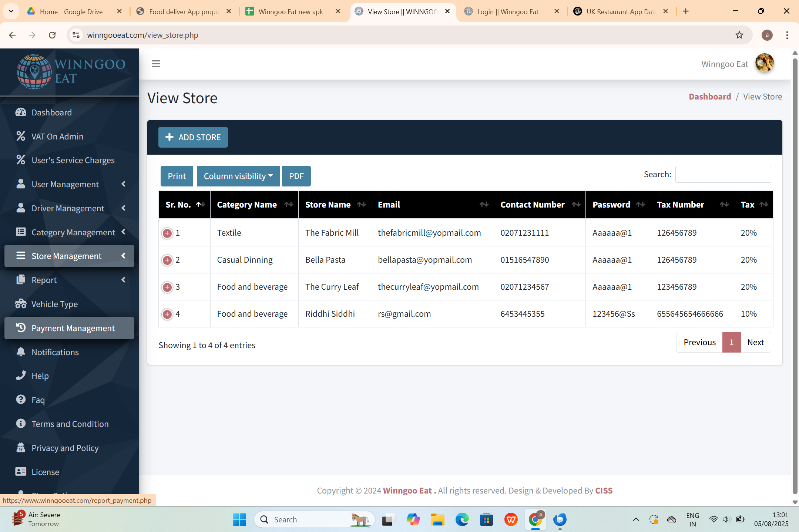Switch to Login || Winngoo Eat tab

pyautogui.click(x=507, y=11)
